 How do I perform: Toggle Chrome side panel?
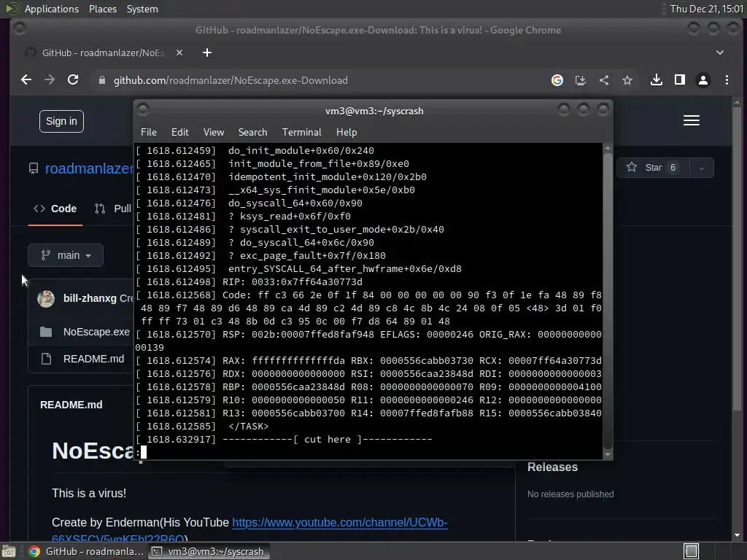click(680, 80)
